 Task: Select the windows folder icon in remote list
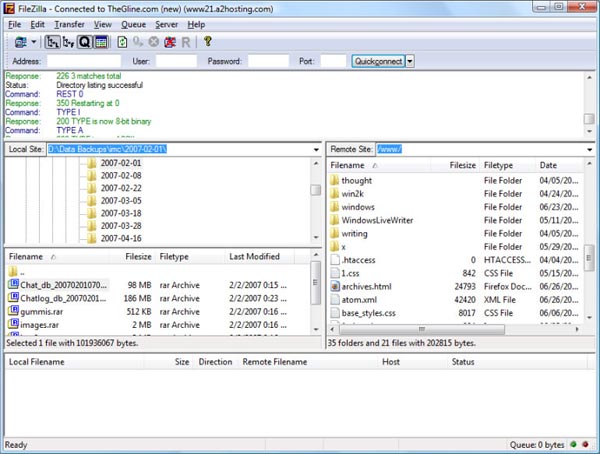point(334,207)
